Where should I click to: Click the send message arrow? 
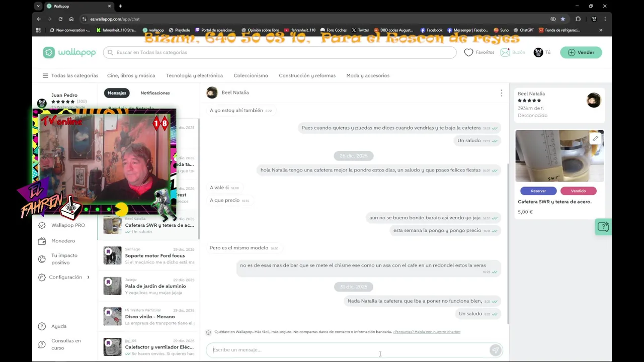(x=495, y=350)
